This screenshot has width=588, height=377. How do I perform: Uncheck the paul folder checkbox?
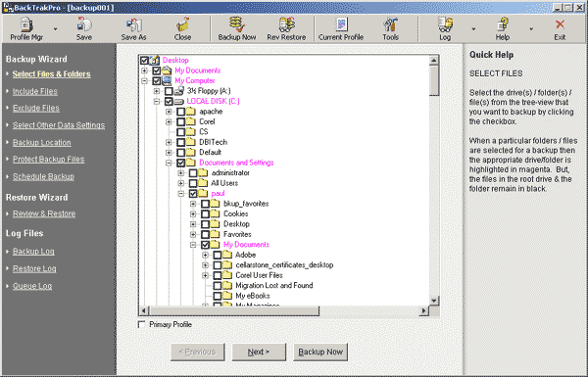pyautogui.click(x=193, y=193)
